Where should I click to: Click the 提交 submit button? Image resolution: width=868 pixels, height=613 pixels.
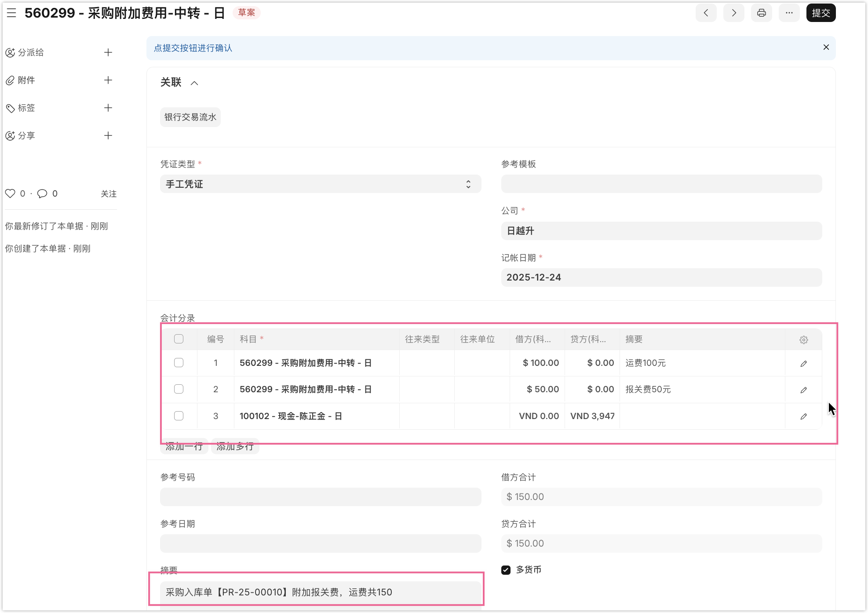821,13
